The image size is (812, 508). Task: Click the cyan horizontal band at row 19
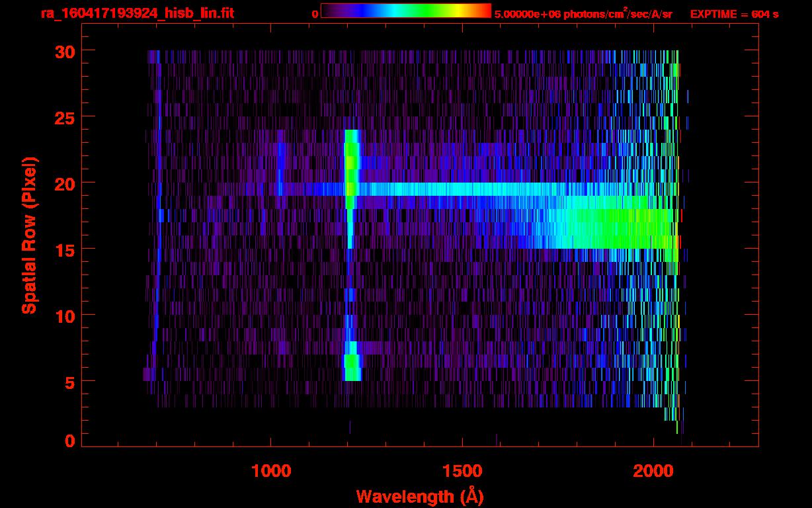click(496, 189)
